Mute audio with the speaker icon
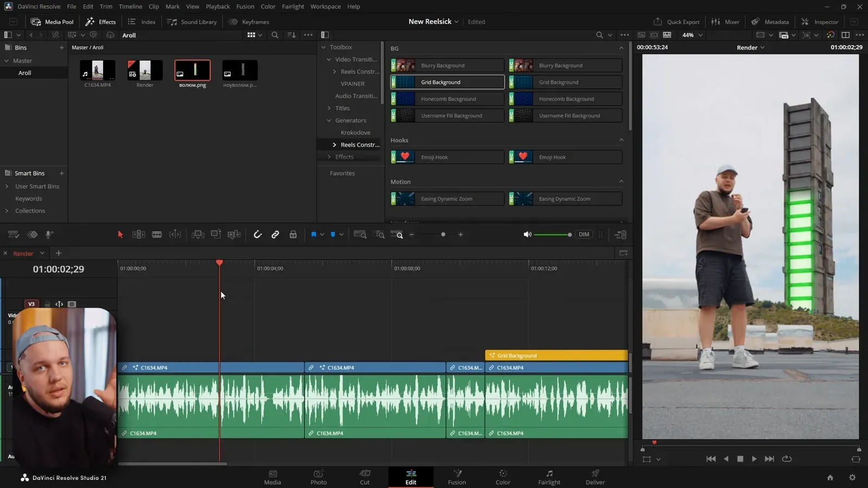This screenshot has width=868, height=488. click(x=527, y=234)
